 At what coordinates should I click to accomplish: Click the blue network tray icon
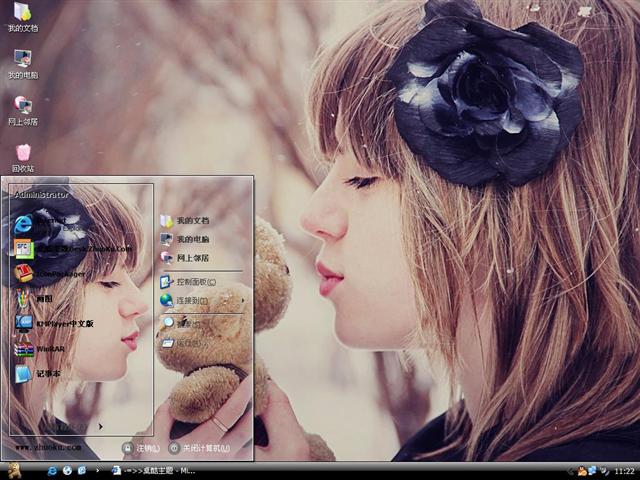592,471
